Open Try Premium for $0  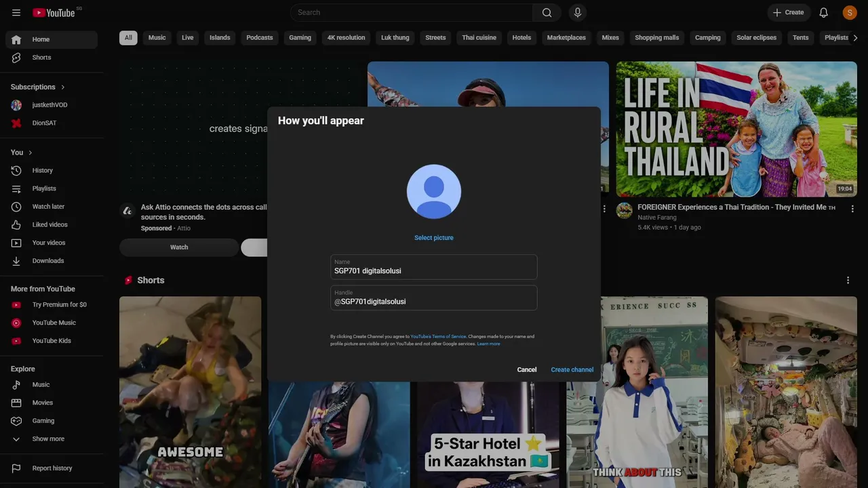[x=52, y=305]
